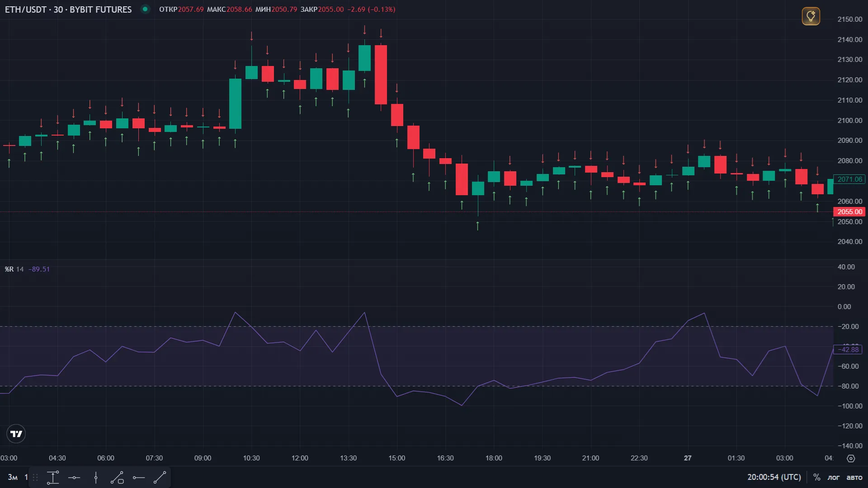
Task: Click the 0.00 indicator axis label
Action: click(844, 307)
